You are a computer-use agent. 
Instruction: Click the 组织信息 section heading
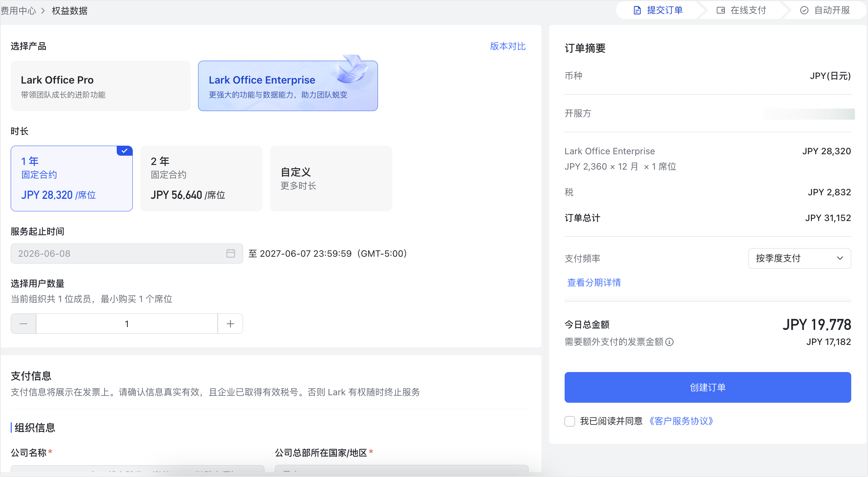[x=35, y=428]
